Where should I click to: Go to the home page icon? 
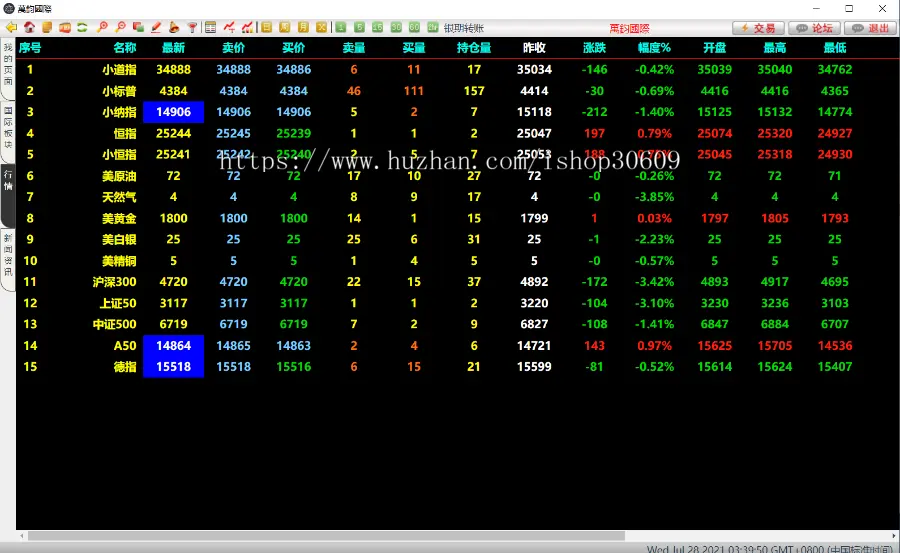point(29,27)
